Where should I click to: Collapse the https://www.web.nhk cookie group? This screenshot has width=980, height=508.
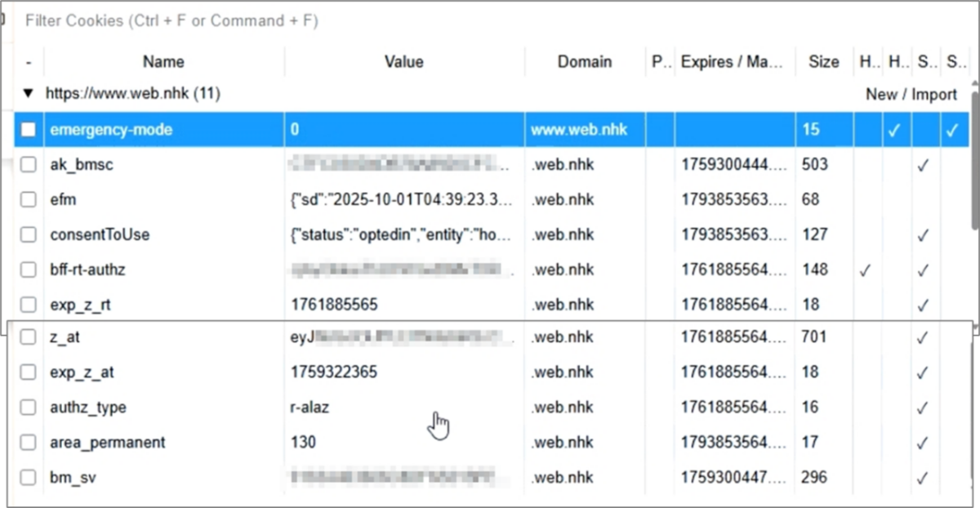pyautogui.click(x=29, y=94)
